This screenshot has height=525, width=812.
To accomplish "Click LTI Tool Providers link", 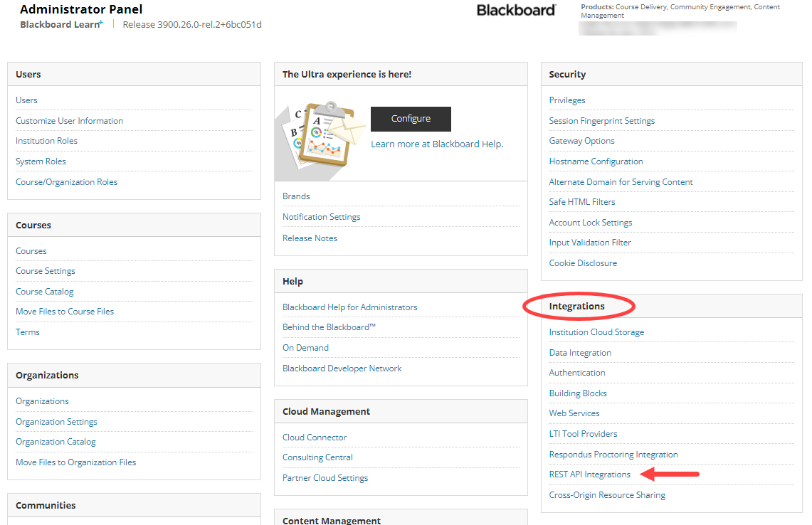I will click(583, 434).
